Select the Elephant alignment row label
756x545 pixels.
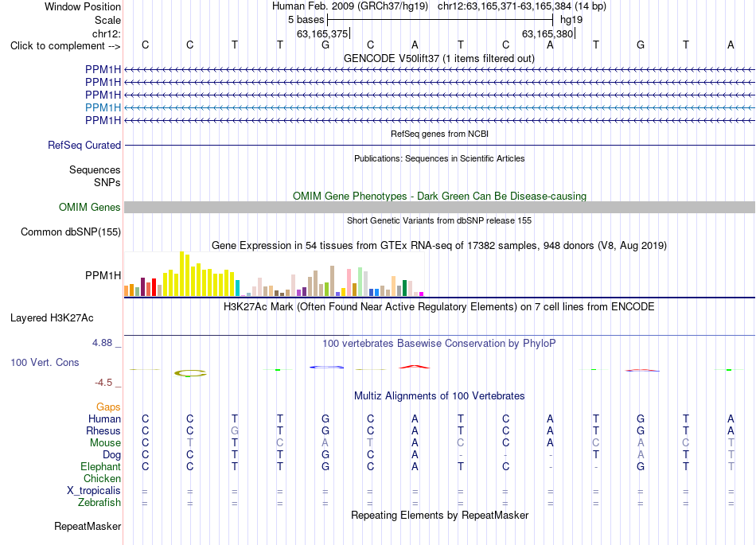coord(100,466)
